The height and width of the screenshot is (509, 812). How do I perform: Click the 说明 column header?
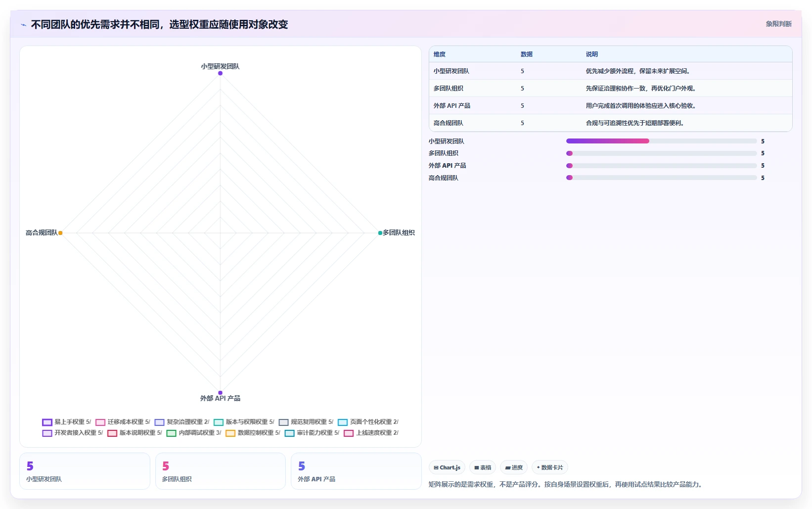pos(592,54)
